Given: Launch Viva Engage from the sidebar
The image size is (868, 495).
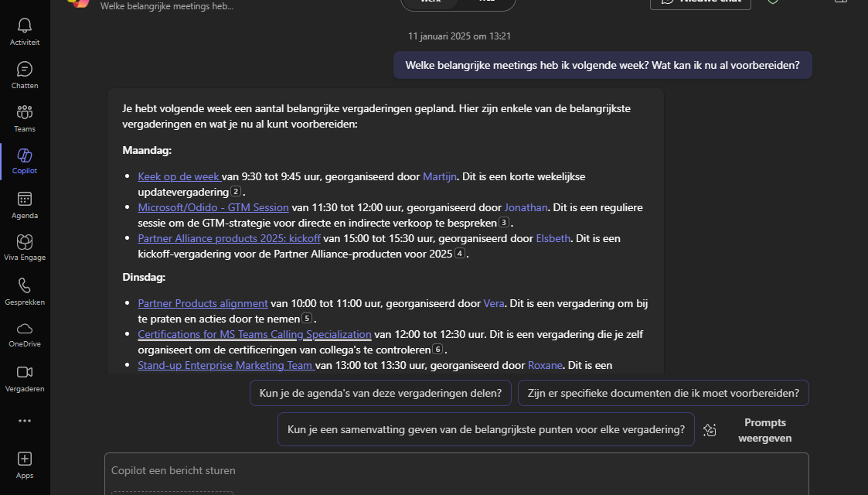Looking at the screenshot, I should pyautogui.click(x=25, y=247).
